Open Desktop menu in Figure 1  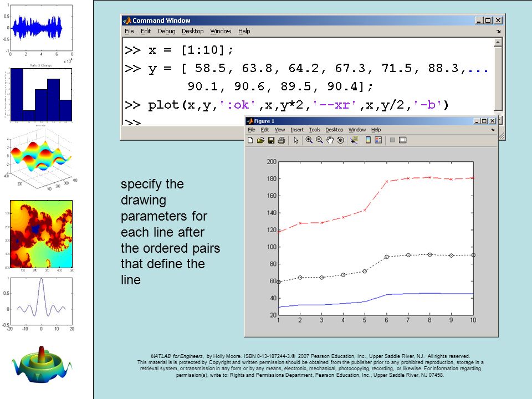click(x=334, y=130)
